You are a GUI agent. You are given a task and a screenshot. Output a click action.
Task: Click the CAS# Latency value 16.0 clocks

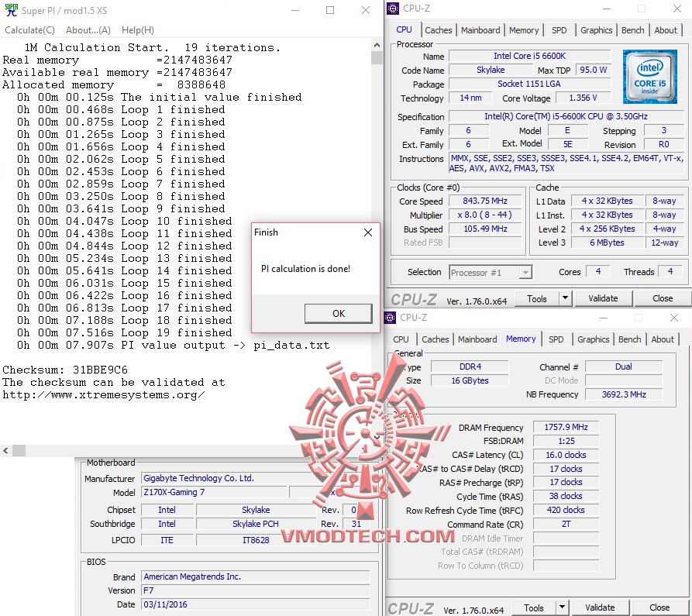(x=566, y=455)
